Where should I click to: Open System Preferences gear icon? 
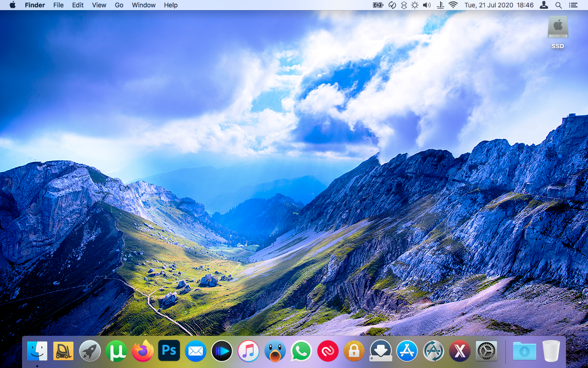486,351
